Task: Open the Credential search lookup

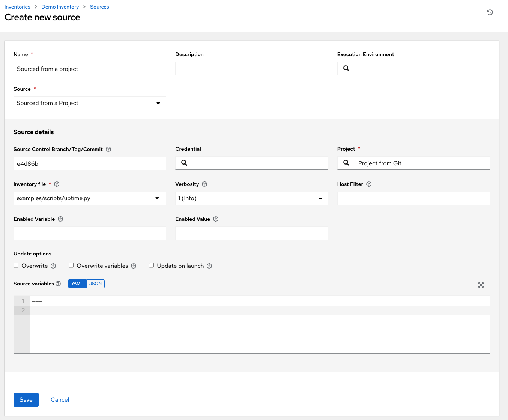Action: (x=184, y=163)
